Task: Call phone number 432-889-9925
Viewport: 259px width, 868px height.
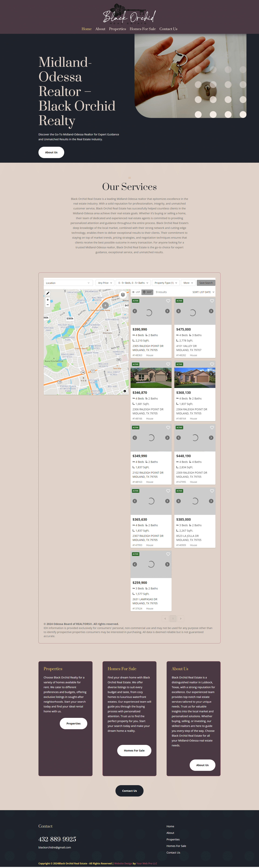Action: (x=57, y=839)
